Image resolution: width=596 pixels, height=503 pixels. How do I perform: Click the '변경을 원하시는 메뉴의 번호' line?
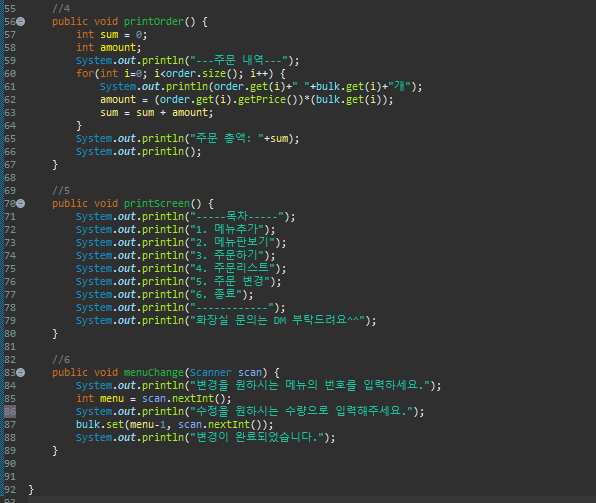coord(258,386)
